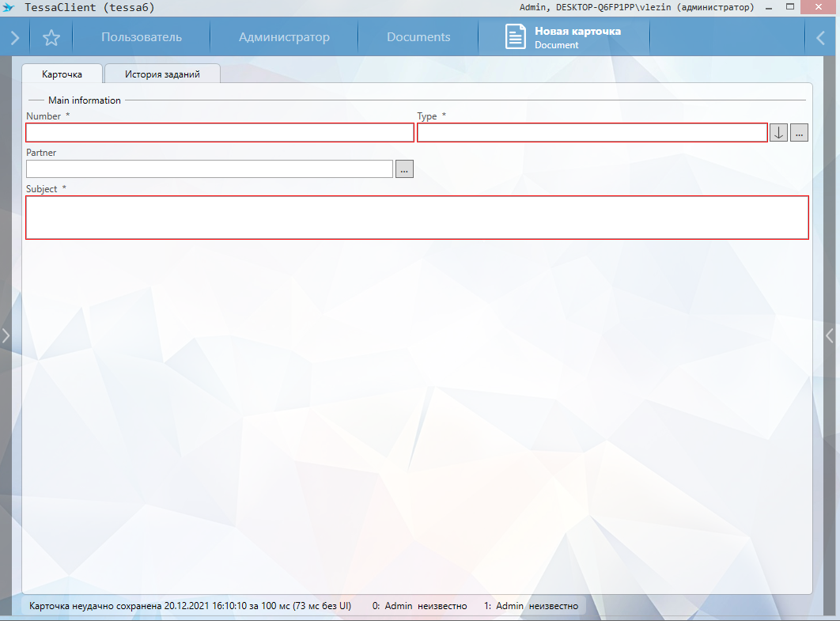840x621 pixels.
Task: Click into the Type input field
Action: click(x=592, y=133)
